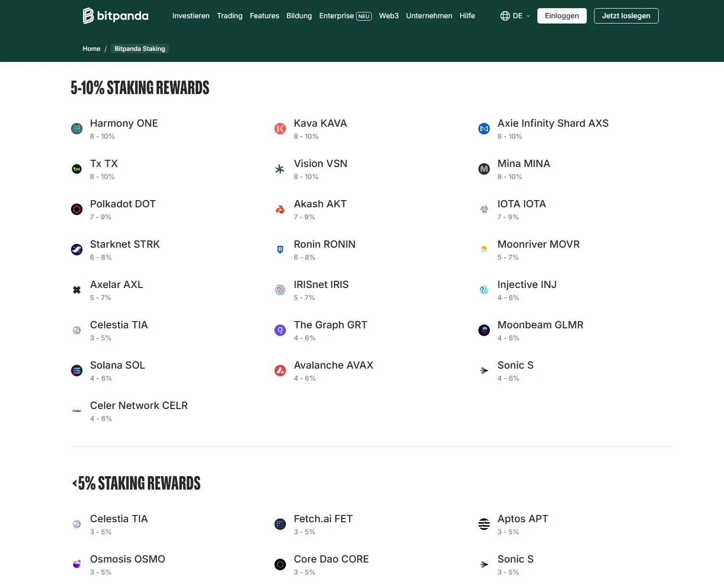Click the Moonbeam GLMR coin icon
724x588 pixels.
click(x=484, y=330)
